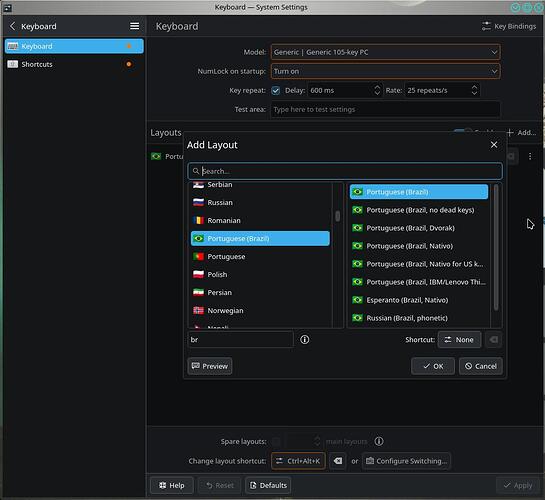This screenshot has width=545, height=500.
Task: Expand the keyboard Model dropdown
Action: tap(385, 52)
